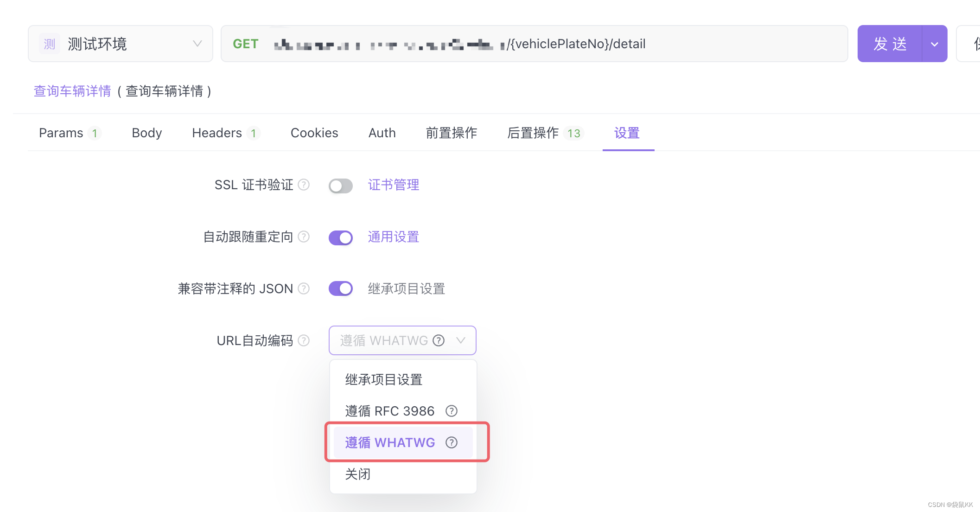
Task: Click help icon beside 兼容带注释的 JSON
Action: pos(304,289)
